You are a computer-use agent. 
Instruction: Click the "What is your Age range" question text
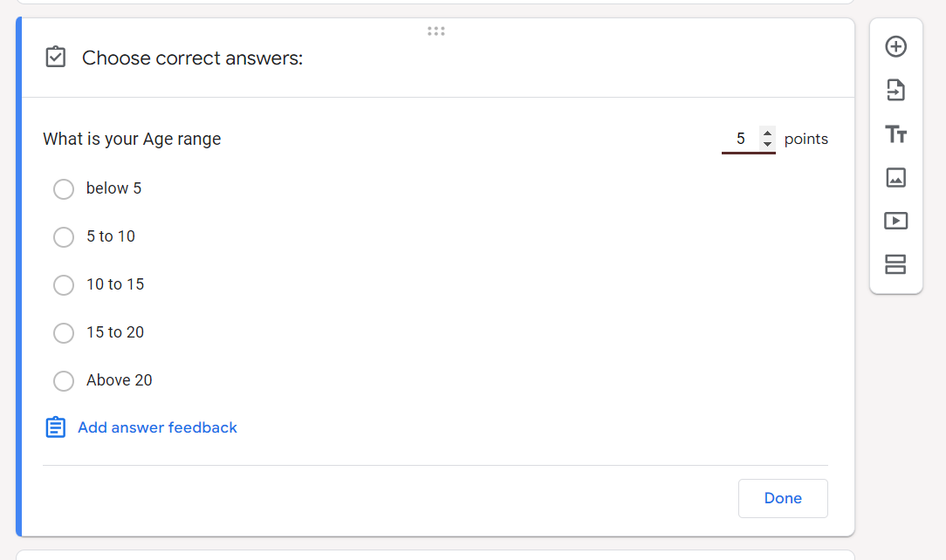[132, 139]
